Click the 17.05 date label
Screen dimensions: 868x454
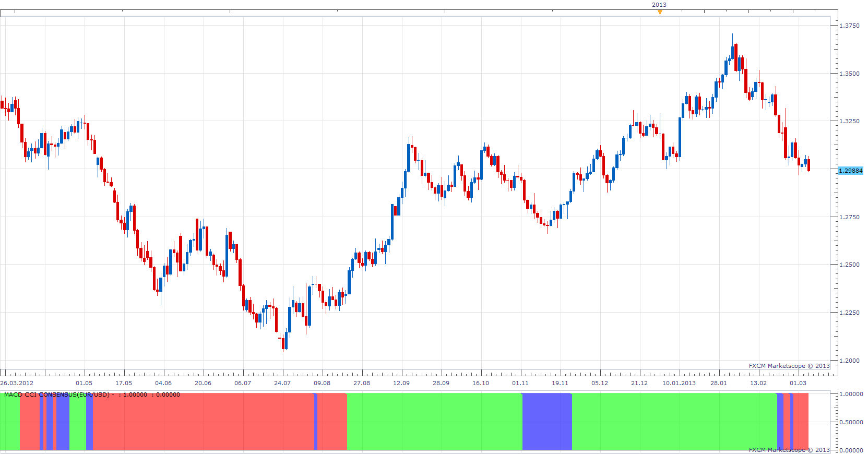124,383
